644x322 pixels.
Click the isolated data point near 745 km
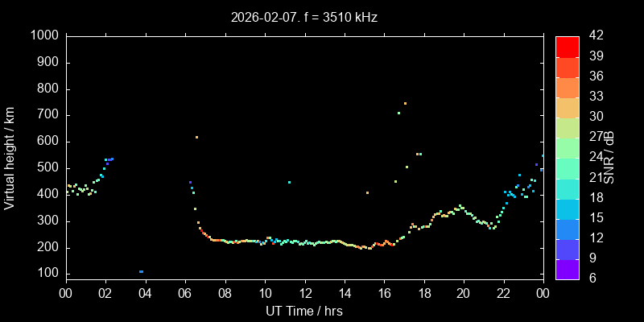(405, 103)
